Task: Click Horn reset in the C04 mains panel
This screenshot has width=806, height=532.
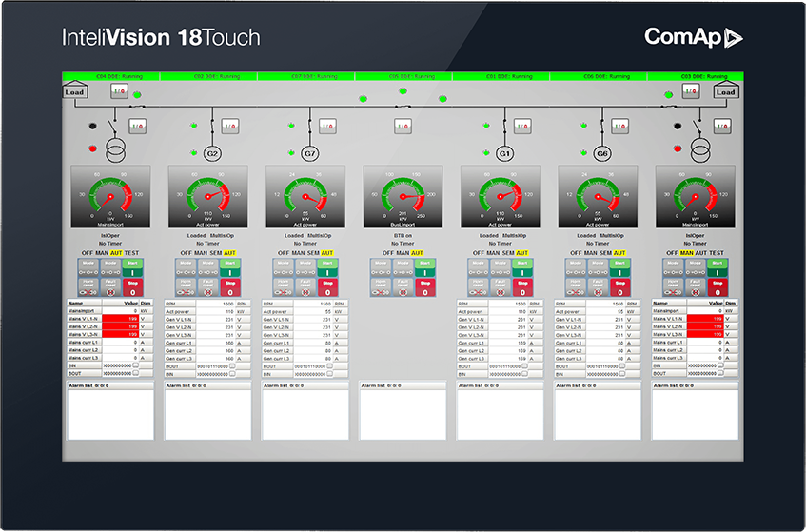Action: tap(88, 287)
